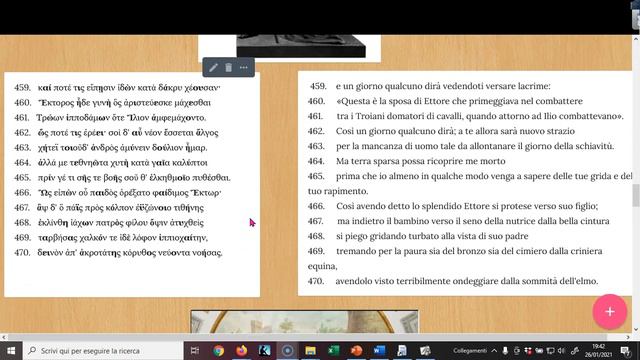Click the scroll down arrow on right scrollbar
The image size is (640, 360).
tap(636, 329)
